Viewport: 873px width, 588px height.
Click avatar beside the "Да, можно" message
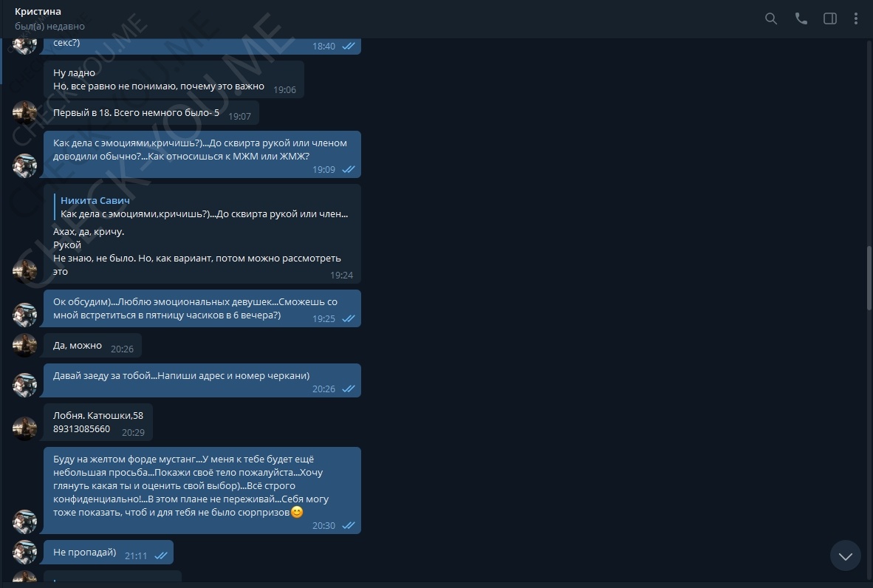[24, 345]
